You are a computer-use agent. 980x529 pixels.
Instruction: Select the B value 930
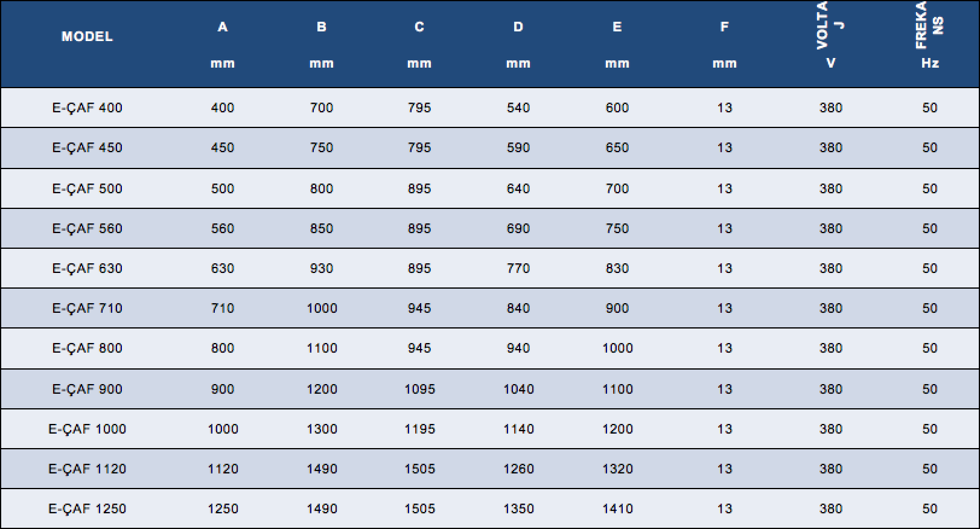[322, 268]
